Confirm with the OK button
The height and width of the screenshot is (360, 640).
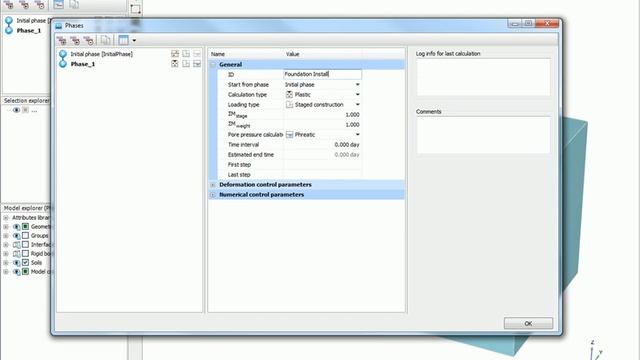(528, 323)
